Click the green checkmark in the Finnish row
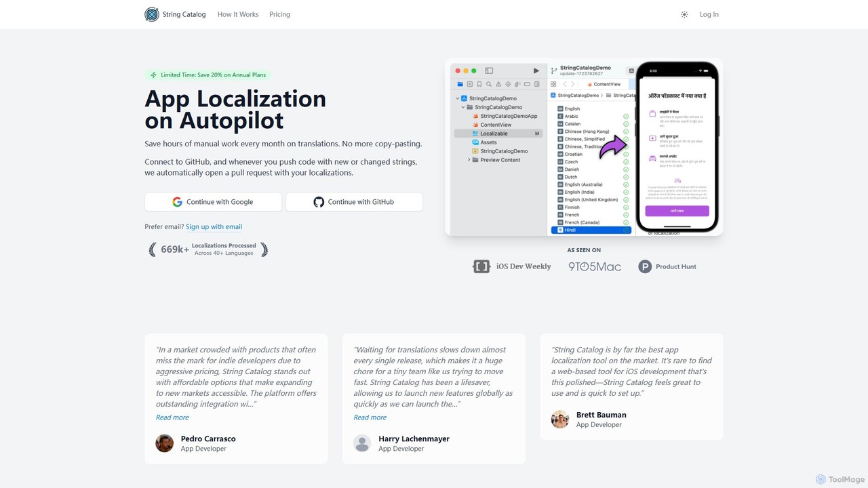 [x=626, y=207]
